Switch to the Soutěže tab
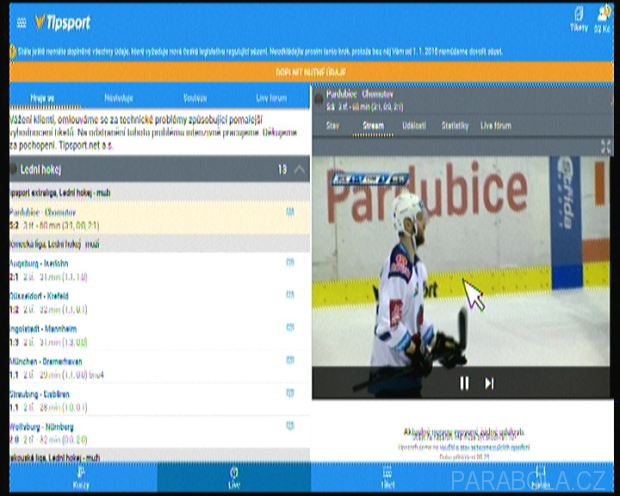Viewport: 620px width, 496px height. coord(195,98)
